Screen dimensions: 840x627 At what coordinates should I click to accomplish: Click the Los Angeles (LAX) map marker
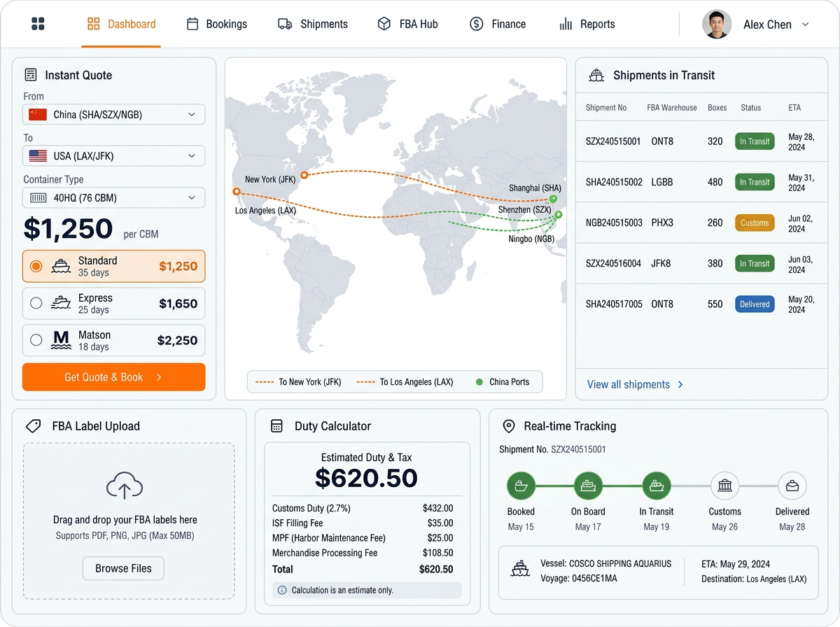click(x=237, y=191)
